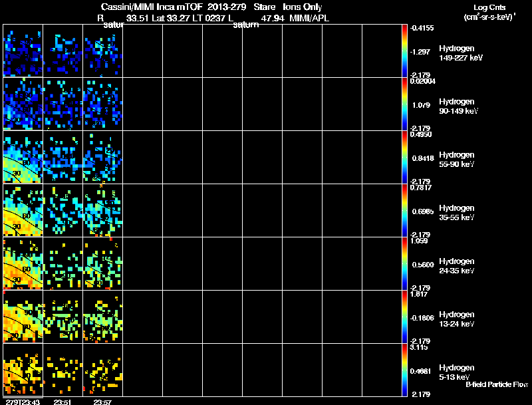The height and width of the screenshot is (405, 532).
Task: Select the 23:43 panel in the 24-35 keV row
Action: click(23, 263)
